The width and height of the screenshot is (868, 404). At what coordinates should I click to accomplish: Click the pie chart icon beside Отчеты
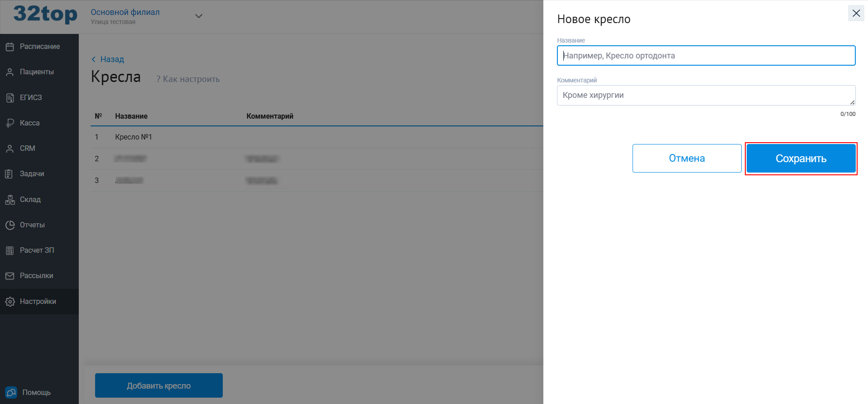(10, 225)
